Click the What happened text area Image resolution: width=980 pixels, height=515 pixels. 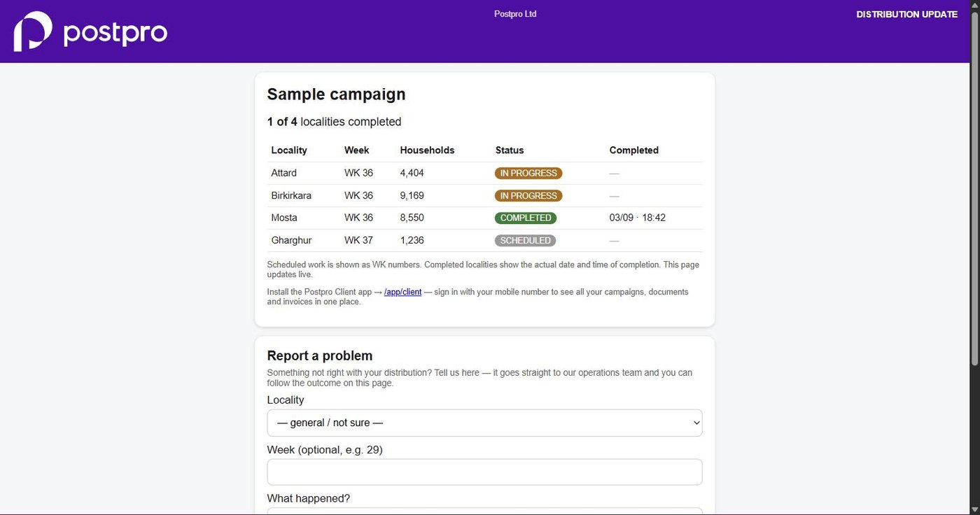point(484,511)
